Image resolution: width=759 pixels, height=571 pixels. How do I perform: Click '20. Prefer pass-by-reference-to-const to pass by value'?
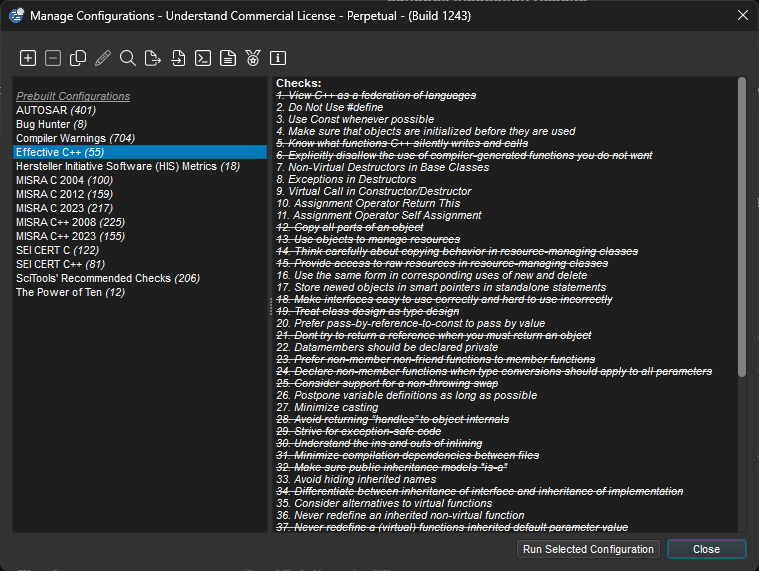click(410, 323)
